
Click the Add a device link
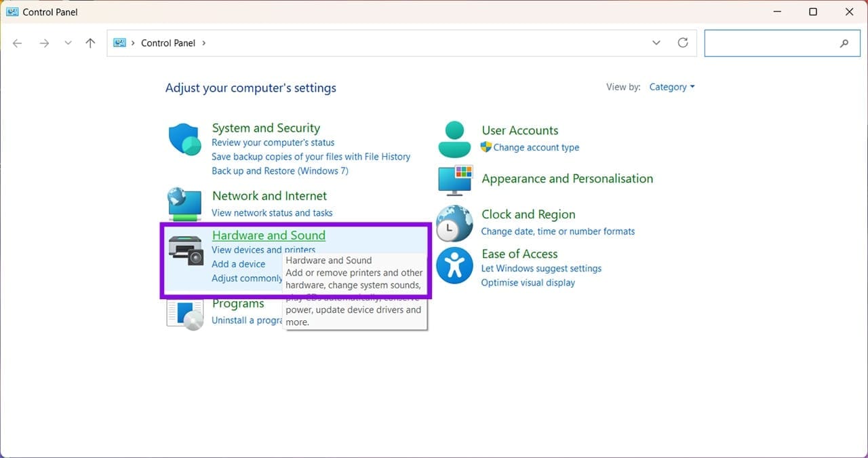[238, 264]
